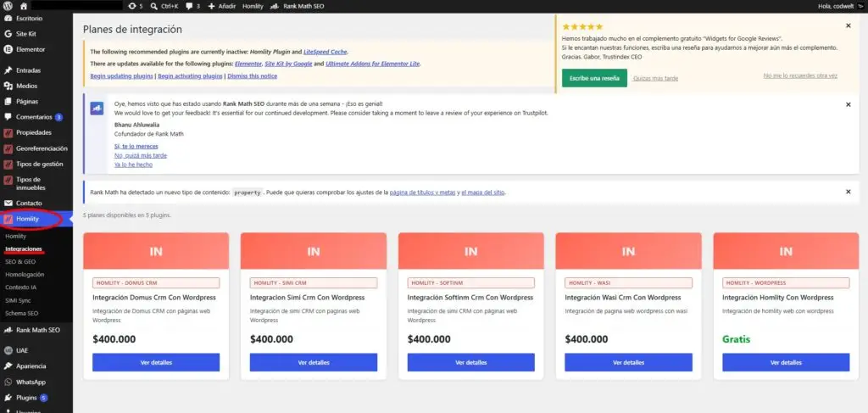Open Rank Math SEO in admin bar
Viewport: 868px width, 413px height.
click(x=298, y=6)
